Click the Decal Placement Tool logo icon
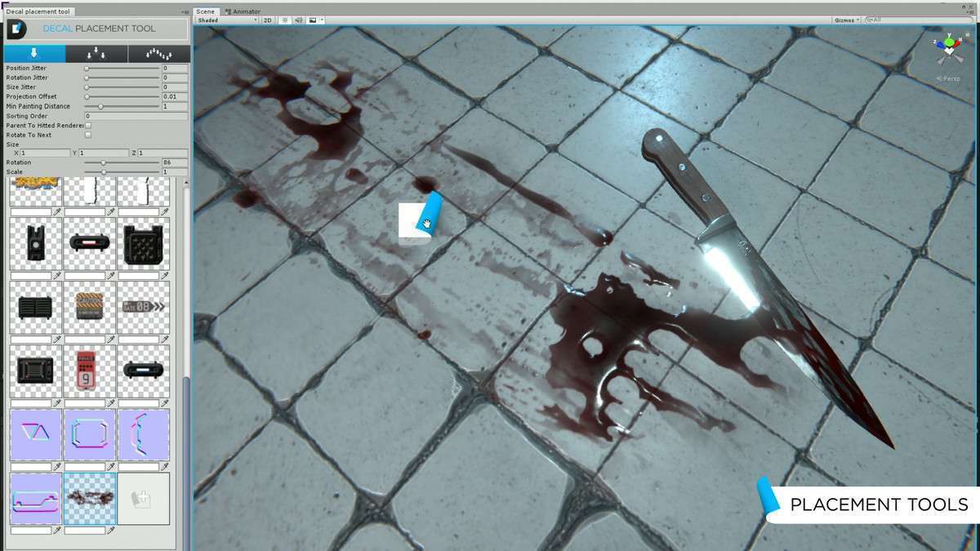Screen dimensions: 980x551 point(16,29)
